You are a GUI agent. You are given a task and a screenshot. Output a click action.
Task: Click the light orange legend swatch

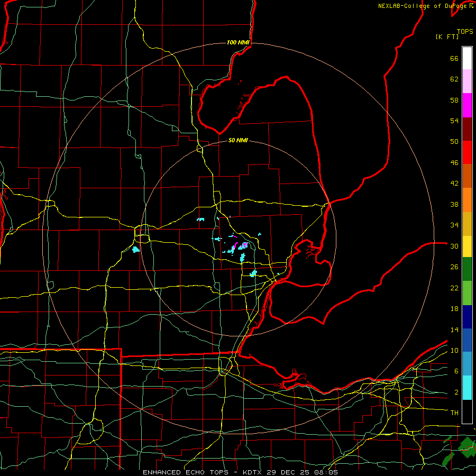(x=467, y=200)
